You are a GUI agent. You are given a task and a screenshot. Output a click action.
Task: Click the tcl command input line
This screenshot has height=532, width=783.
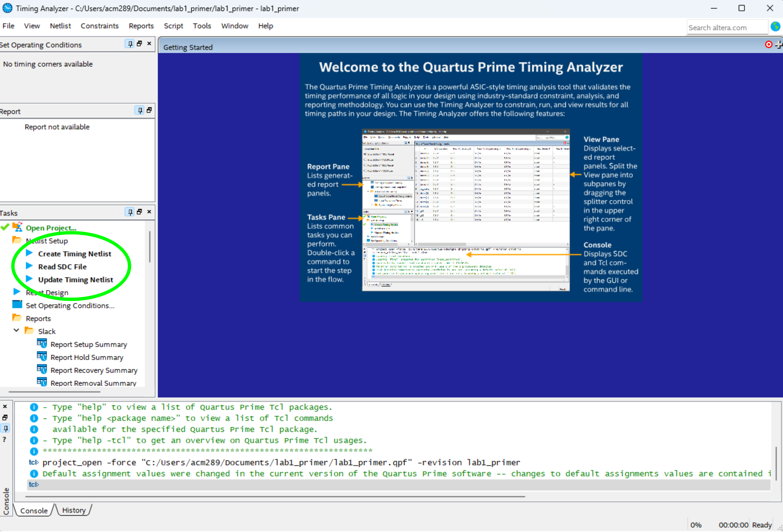(399, 485)
